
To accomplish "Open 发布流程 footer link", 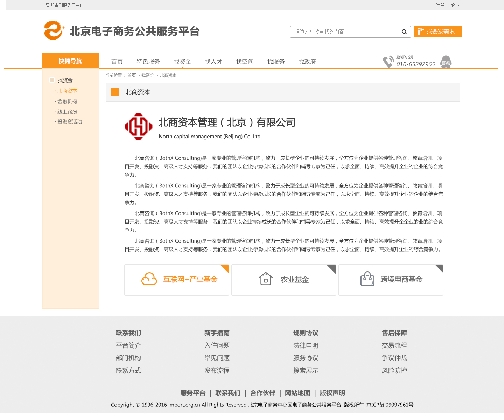I will coord(217,371).
